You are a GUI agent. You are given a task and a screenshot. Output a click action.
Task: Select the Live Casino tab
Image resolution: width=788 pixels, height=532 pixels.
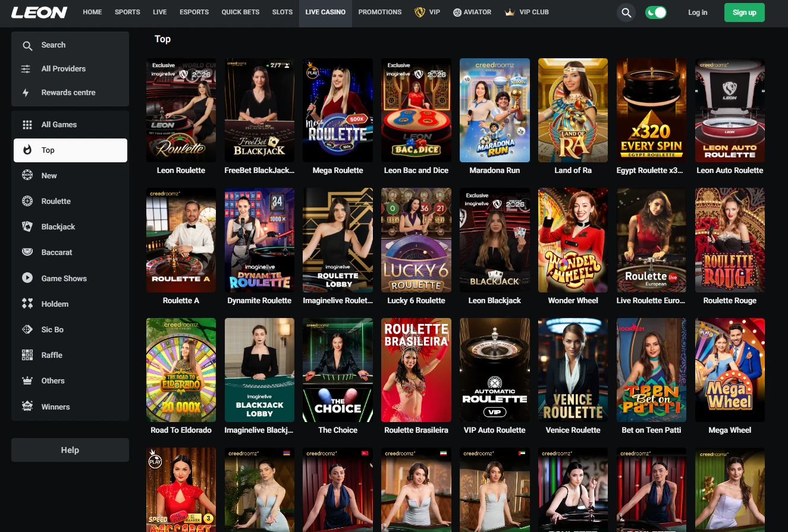click(x=325, y=12)
